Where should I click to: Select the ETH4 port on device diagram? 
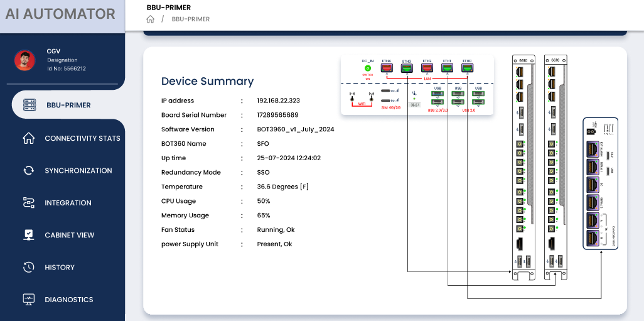click(x=387, y=68)
